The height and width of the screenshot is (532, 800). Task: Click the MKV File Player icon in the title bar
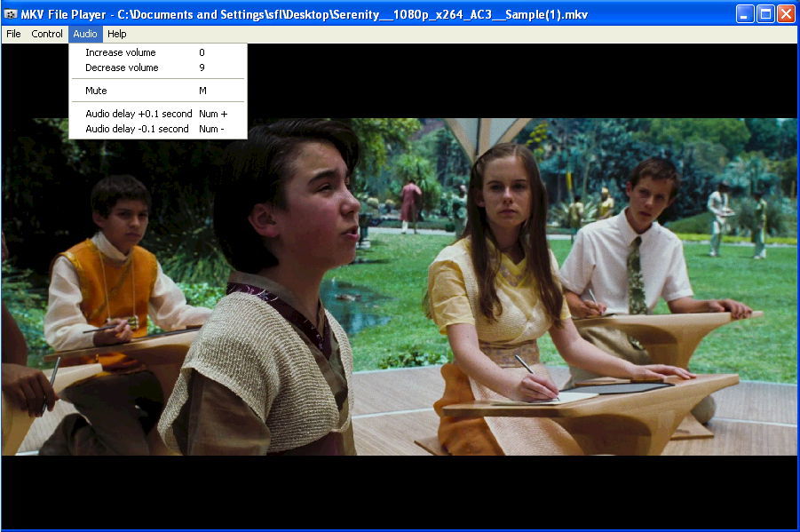[12, 13]
